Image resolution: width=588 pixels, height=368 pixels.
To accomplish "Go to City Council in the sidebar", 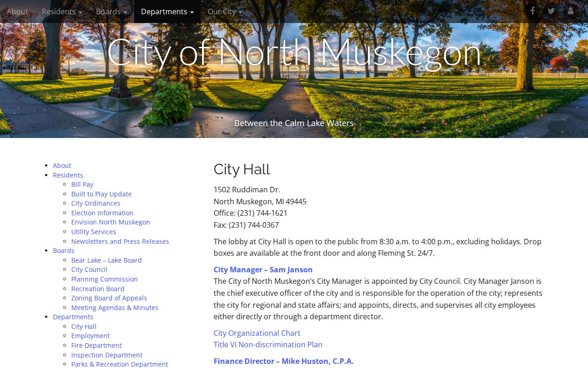I will point(89,270).
